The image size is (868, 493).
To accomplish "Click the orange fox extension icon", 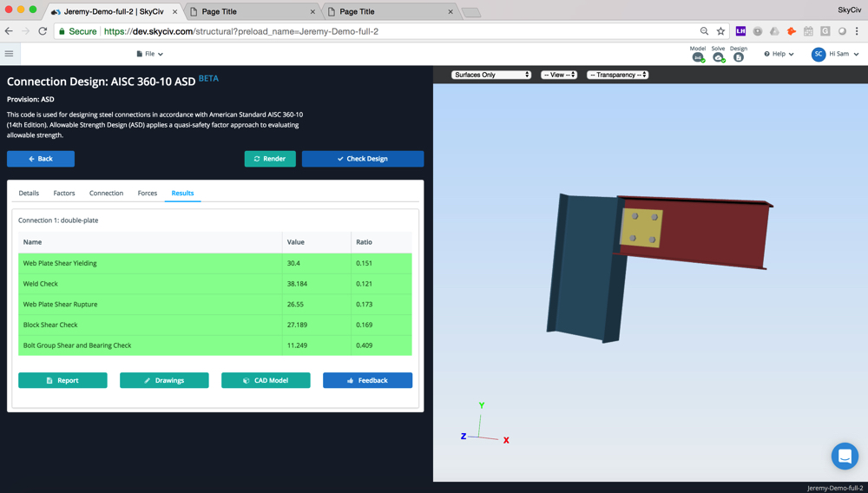I will tap(792, 31).
